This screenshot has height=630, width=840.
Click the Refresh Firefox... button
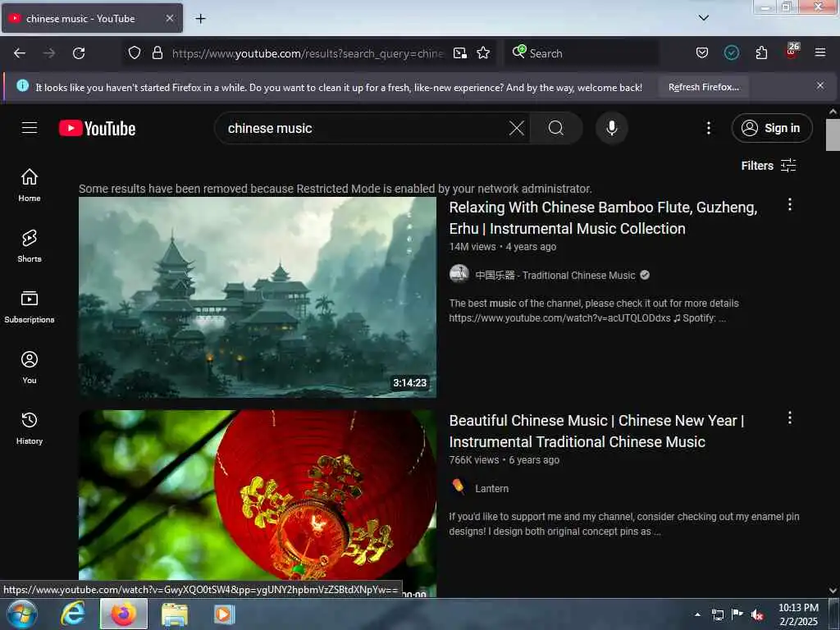point(703,87)
